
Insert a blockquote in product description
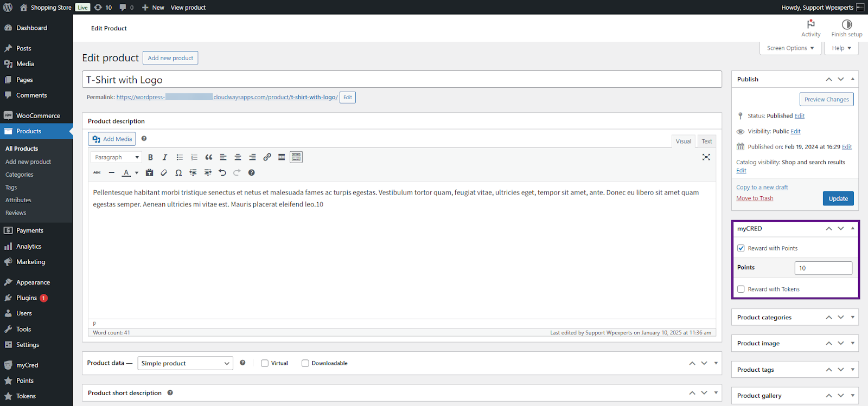(x=209, y=157)
